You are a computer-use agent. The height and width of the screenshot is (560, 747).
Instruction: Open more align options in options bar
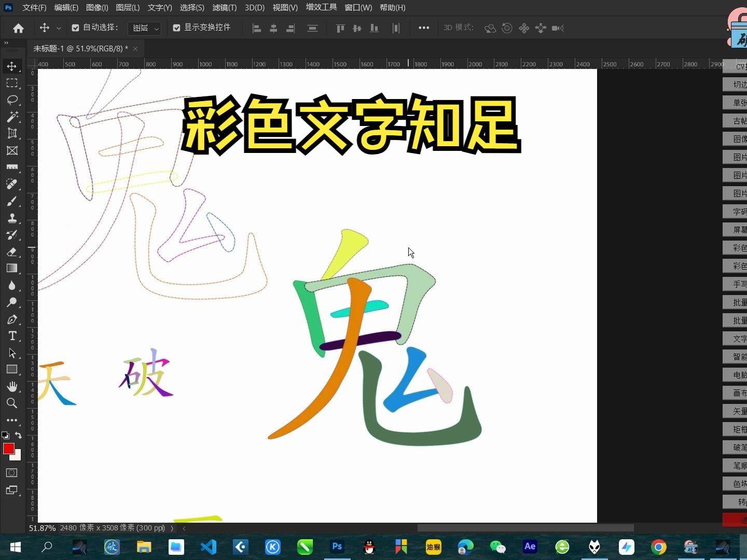click(424, 28)
